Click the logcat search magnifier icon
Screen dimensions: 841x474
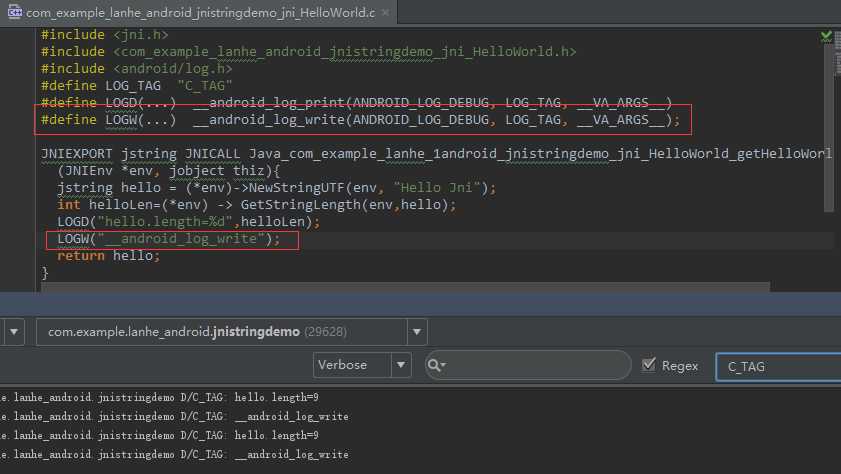coord(436,365)
